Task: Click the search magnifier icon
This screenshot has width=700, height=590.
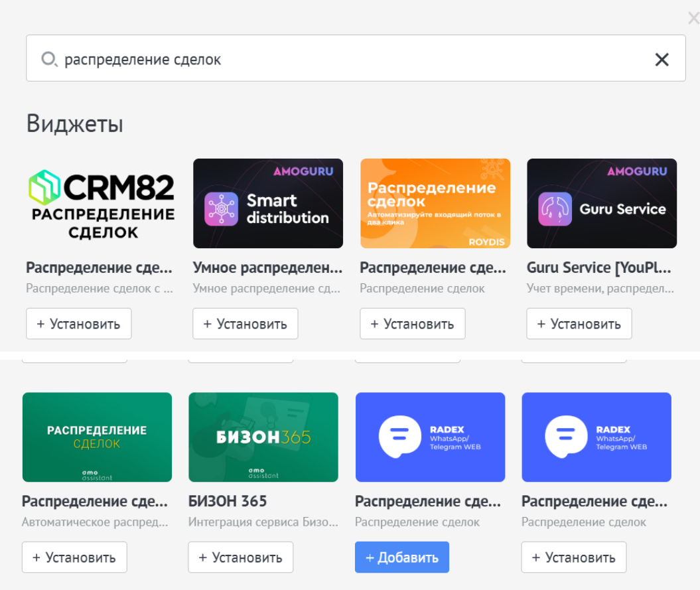Action: click(x=49, y=59)
